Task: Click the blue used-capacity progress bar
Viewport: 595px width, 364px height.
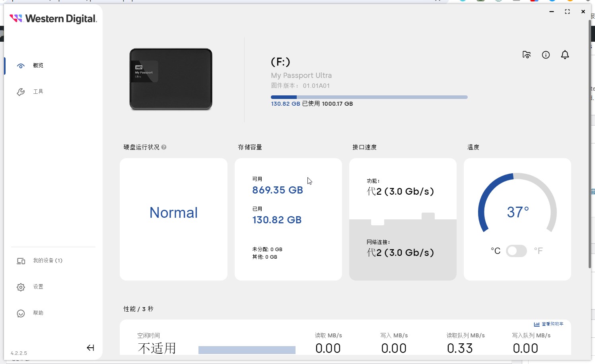Action: 284,97
